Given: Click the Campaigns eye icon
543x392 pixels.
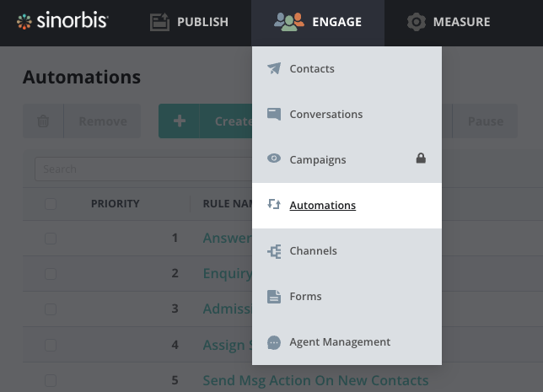Looking at the screenshot, I should pyautogui.click(x=273, y=159).
